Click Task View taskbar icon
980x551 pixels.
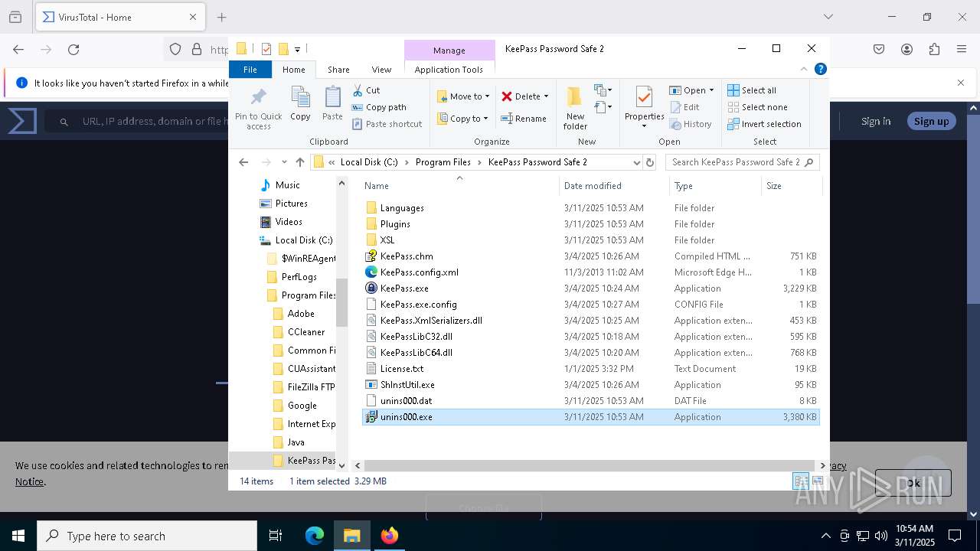pyautogui.click(x=276, y=536)
